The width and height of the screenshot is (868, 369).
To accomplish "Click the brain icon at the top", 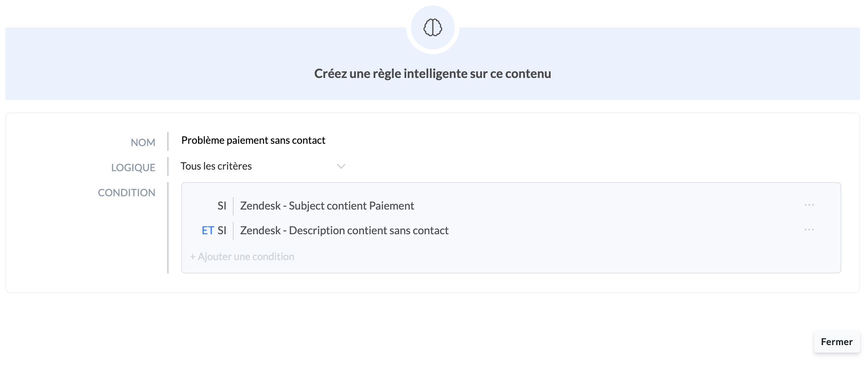I will pos(432,27).
